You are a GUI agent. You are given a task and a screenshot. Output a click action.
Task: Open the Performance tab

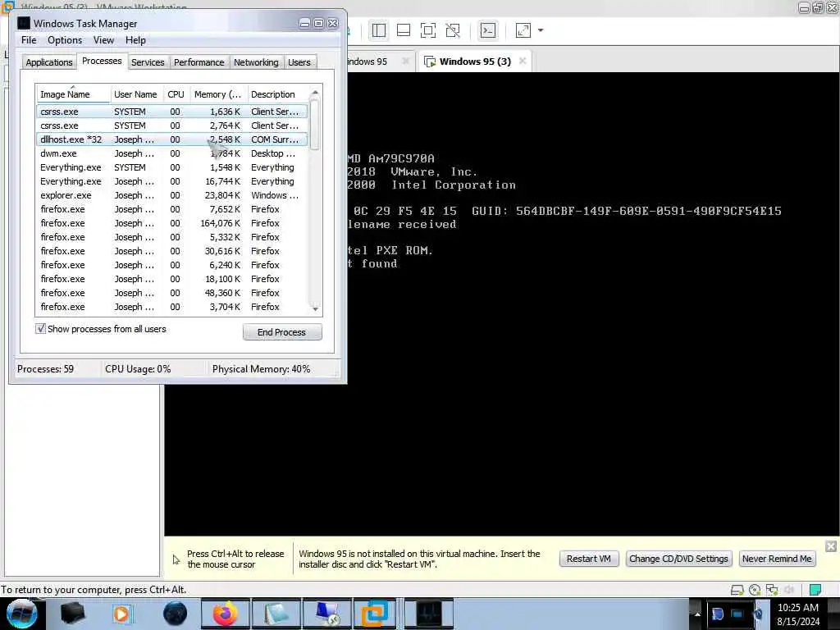[x=199, y=62]
